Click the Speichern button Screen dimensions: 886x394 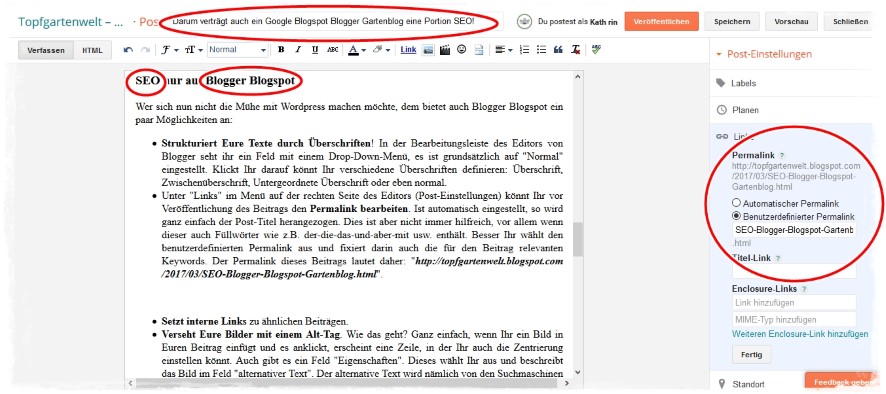732,21
